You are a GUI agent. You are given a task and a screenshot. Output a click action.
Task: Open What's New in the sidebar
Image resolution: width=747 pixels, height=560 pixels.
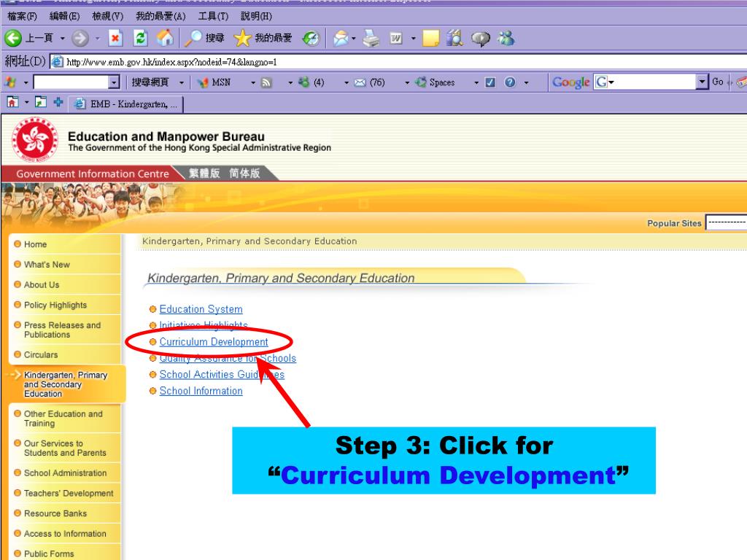pos(47,264)
